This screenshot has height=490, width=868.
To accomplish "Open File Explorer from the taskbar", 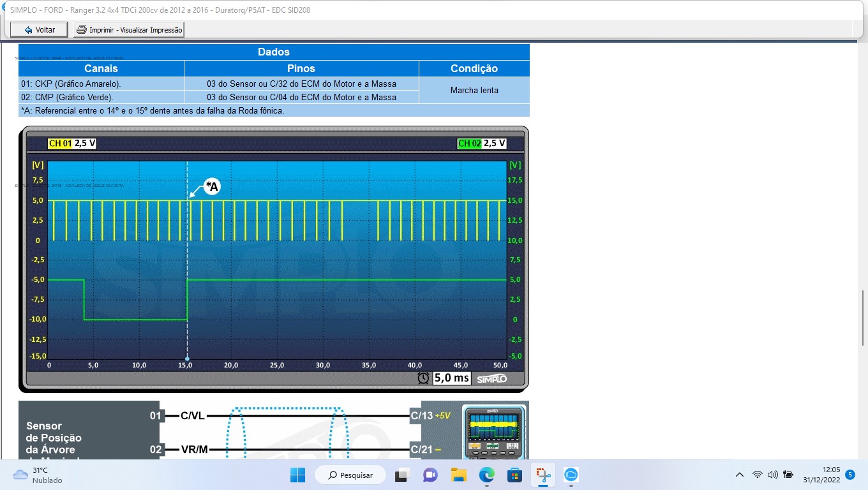I will click(458, 475).
